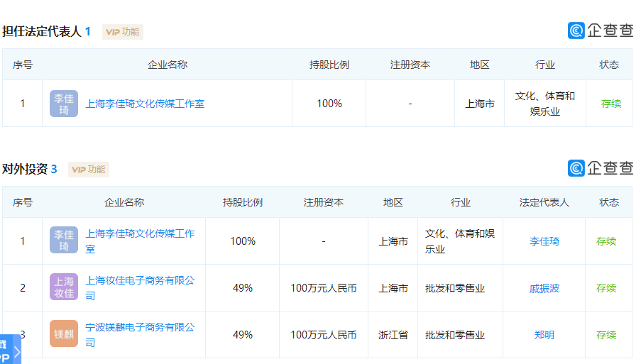Screen dimensions: 641x364
Task: Select 上海市 region in 戚振波 row
Action: click(393, 288)
